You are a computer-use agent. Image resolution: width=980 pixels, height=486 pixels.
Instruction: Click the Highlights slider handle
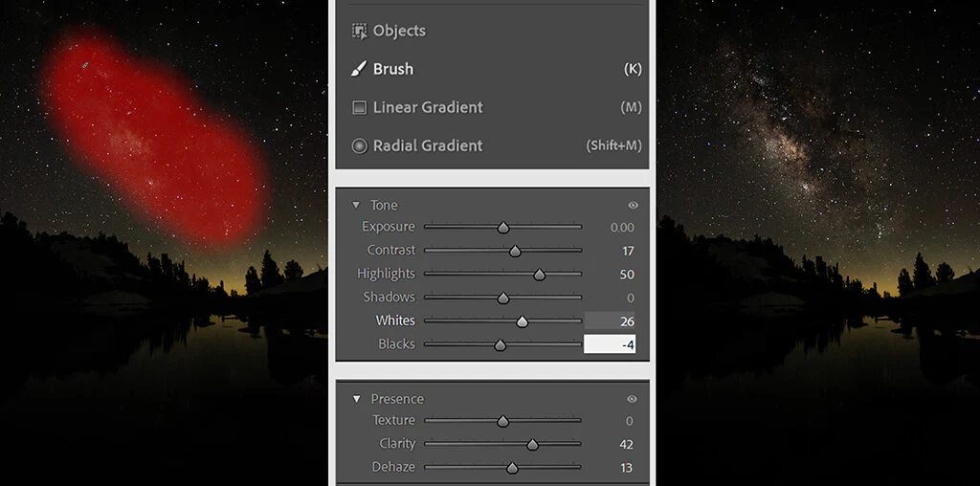click(x=540, y=275)
